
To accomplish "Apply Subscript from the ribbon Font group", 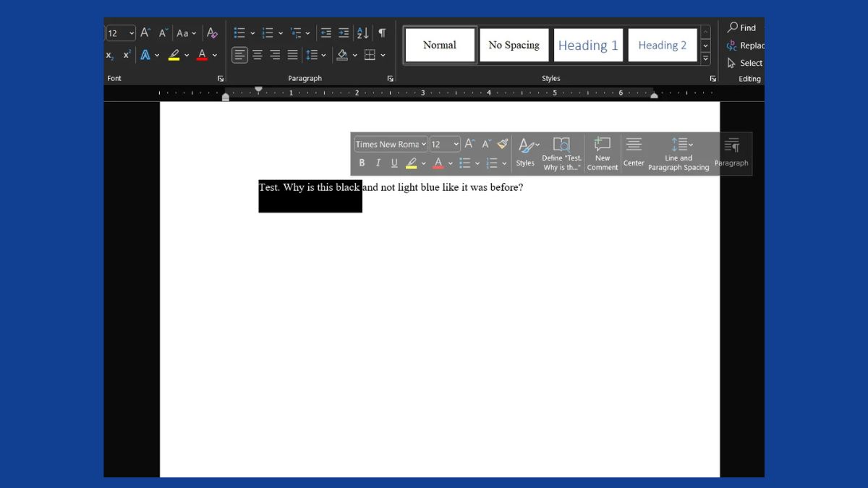I will [110, 55].
